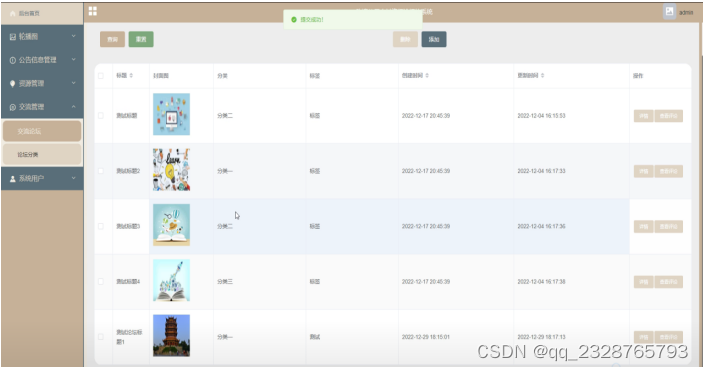
Task: Open the 后台首页 menu item
Action: [42, 13]
